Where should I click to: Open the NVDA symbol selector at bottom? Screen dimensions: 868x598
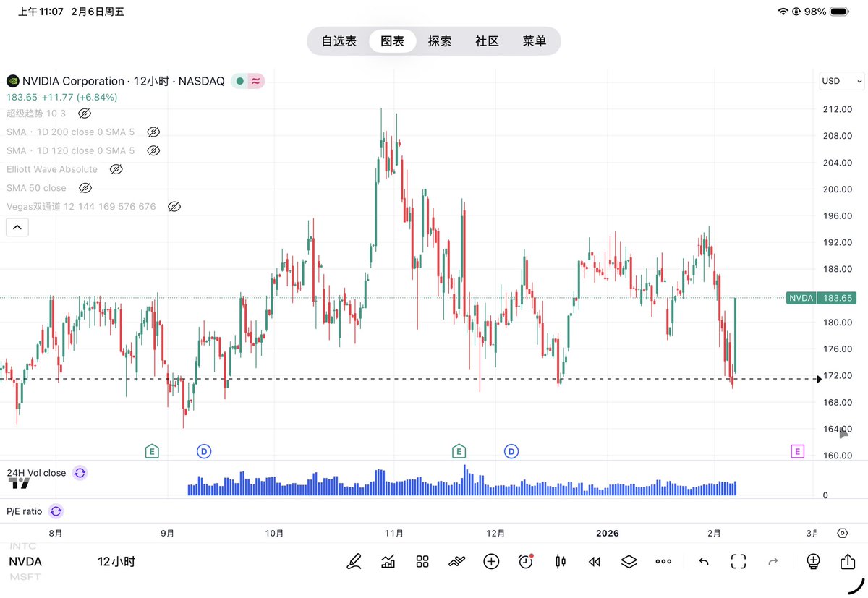(x=25, y=562)
